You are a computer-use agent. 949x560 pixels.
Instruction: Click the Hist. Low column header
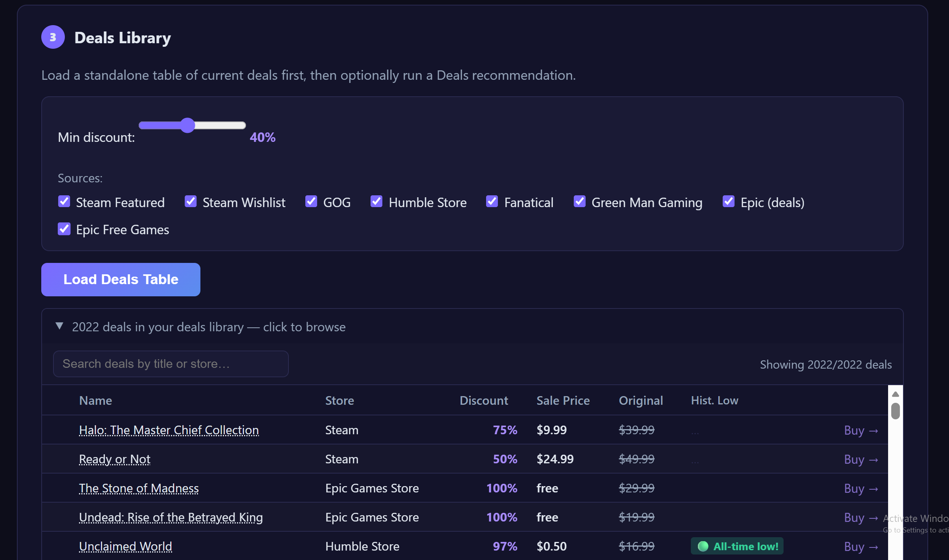(714, 400)
